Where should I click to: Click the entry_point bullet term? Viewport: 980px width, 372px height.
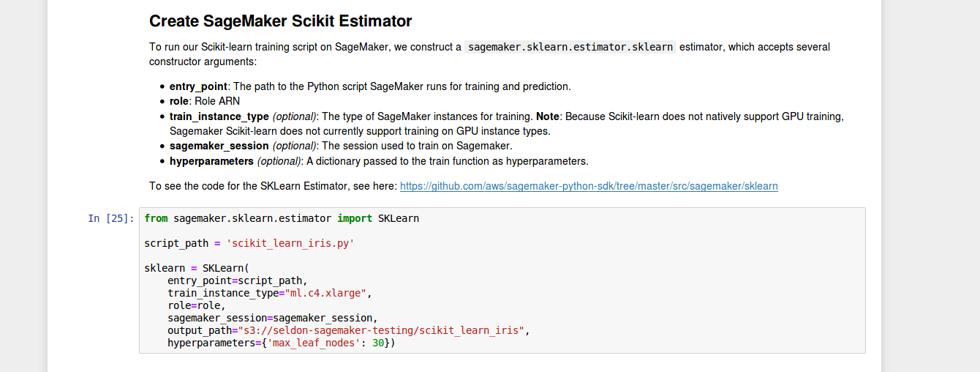click(x=198, y=86)
